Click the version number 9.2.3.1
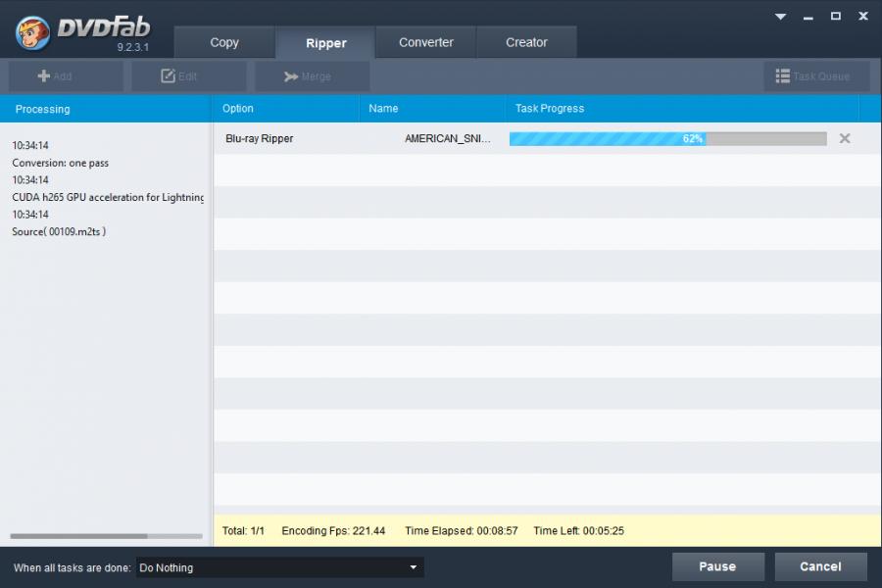This screenshot has width=882, height=588. click(133, 47)
